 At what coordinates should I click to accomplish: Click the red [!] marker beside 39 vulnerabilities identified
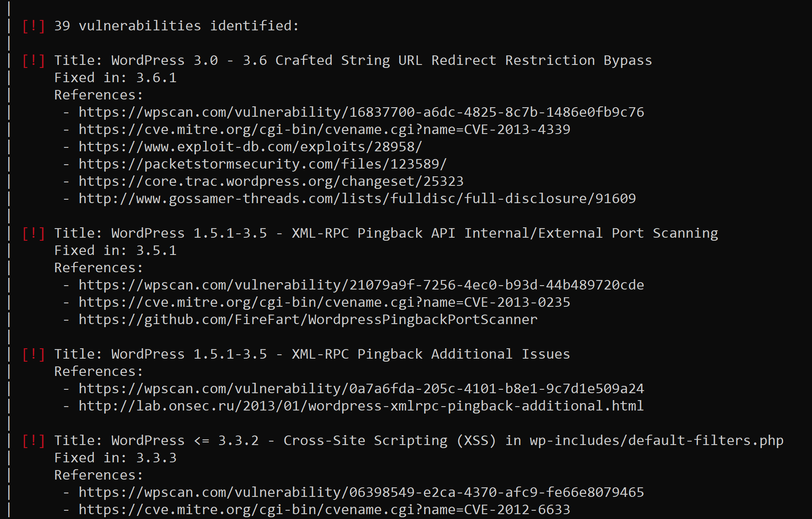point(34,25)
